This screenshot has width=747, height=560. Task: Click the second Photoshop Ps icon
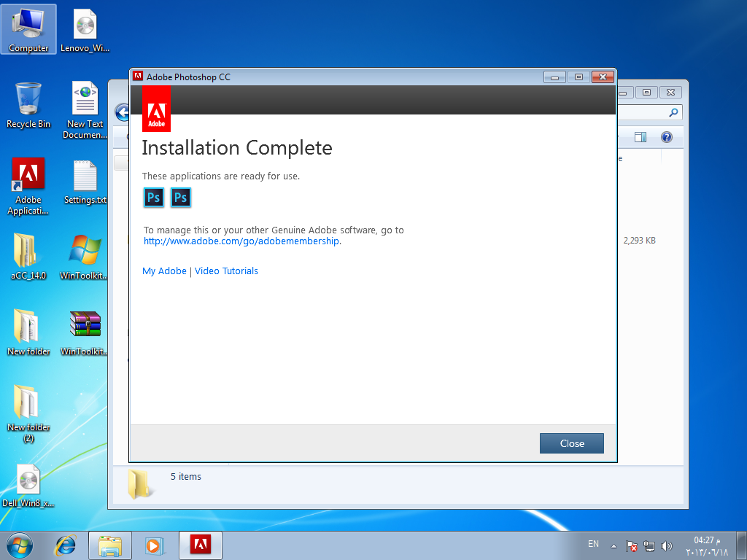[x=181, y=197]
